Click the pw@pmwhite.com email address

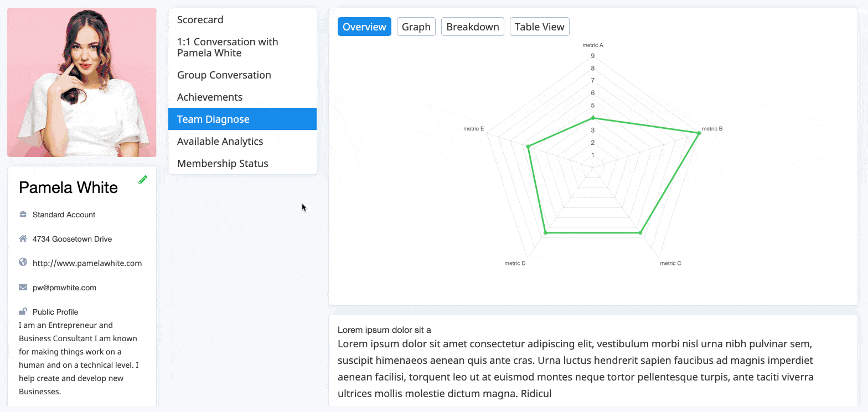pyautogui.click(x=65, y=288)
